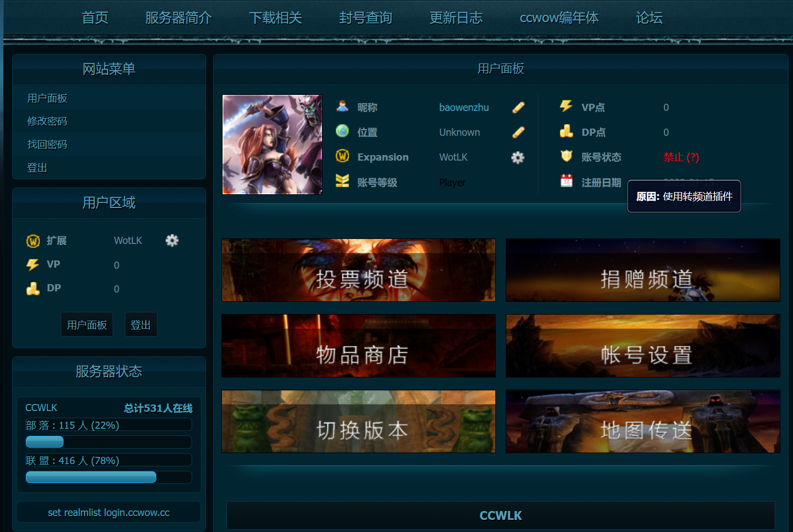
Task: Edit location using its pencil icon
Action: click(517, 132)
